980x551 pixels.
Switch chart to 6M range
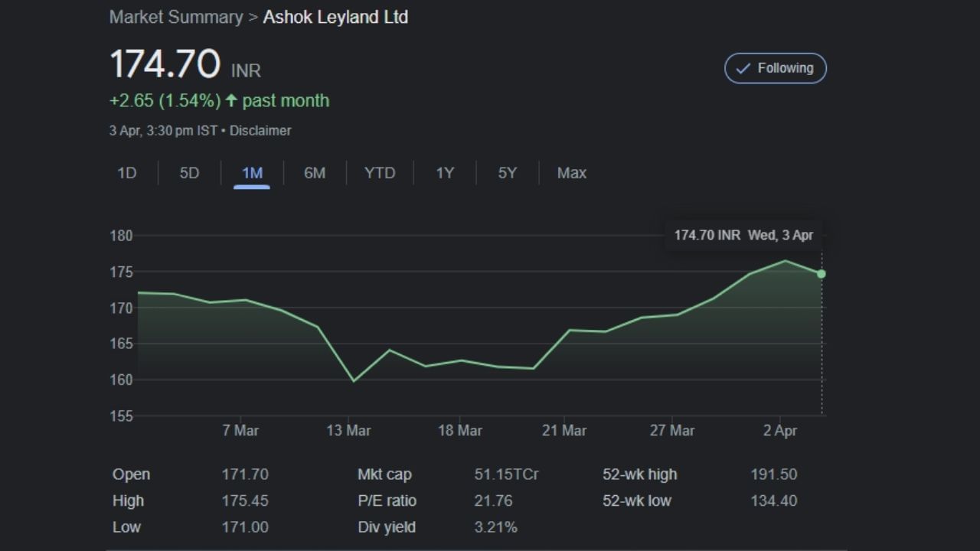point(315,173)
